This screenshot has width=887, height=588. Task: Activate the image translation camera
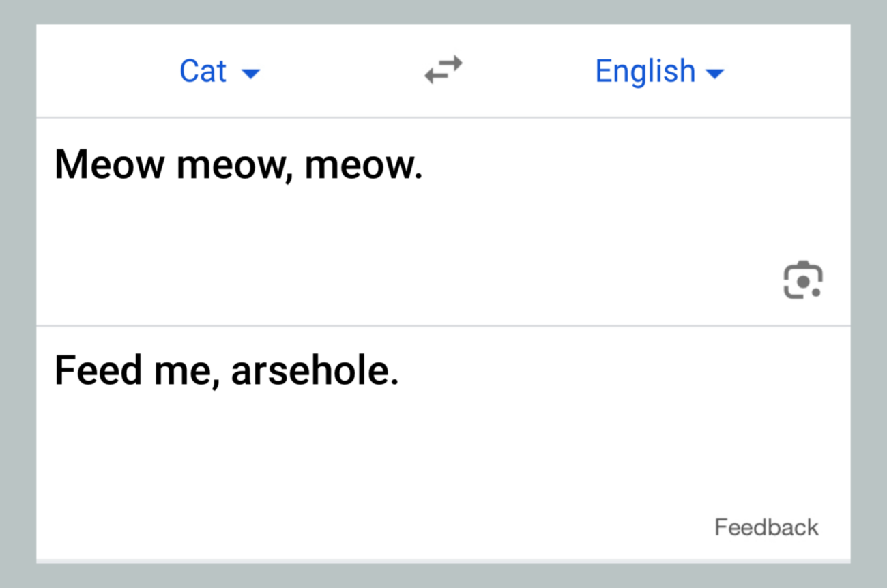coord(803,280)
